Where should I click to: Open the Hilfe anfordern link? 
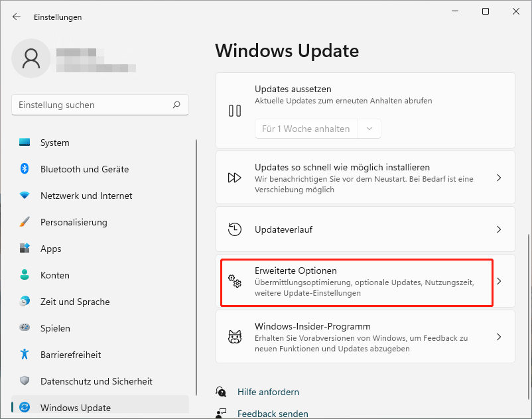pyautogui.click(x=268, y=392)
